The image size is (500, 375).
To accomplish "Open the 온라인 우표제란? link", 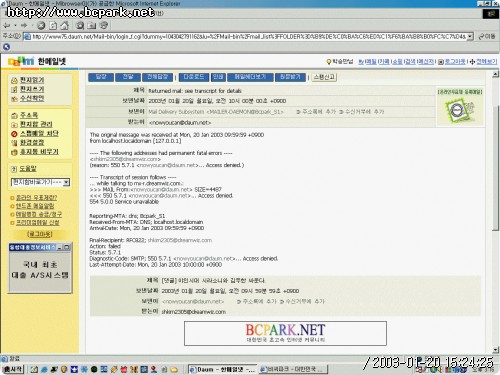I will tap(37, 198).
